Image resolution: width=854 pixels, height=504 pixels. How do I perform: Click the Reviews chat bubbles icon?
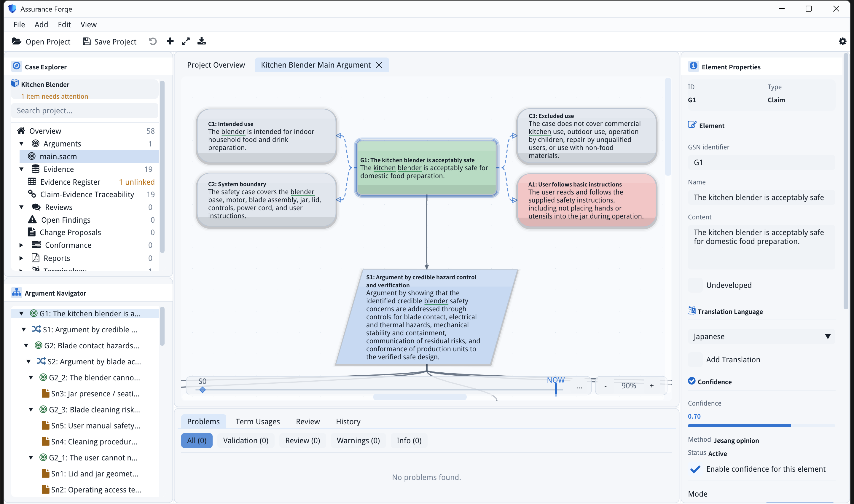point(36,207)
